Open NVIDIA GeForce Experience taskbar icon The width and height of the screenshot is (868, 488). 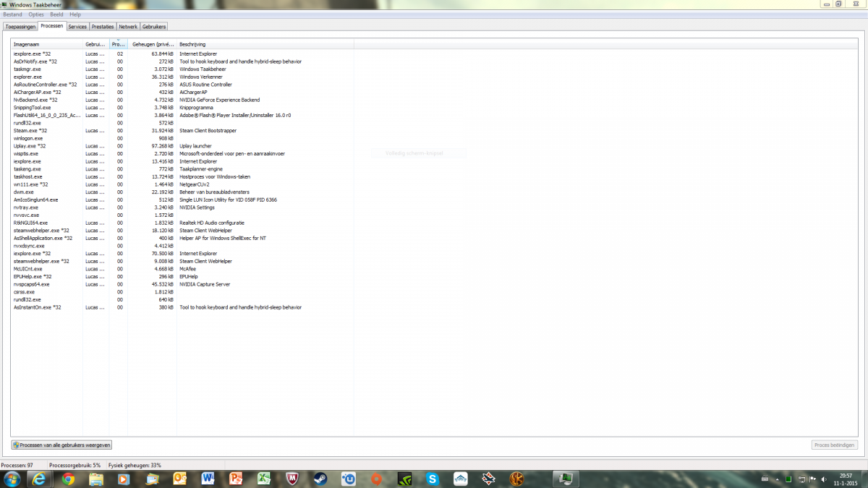tap(404, 479)
